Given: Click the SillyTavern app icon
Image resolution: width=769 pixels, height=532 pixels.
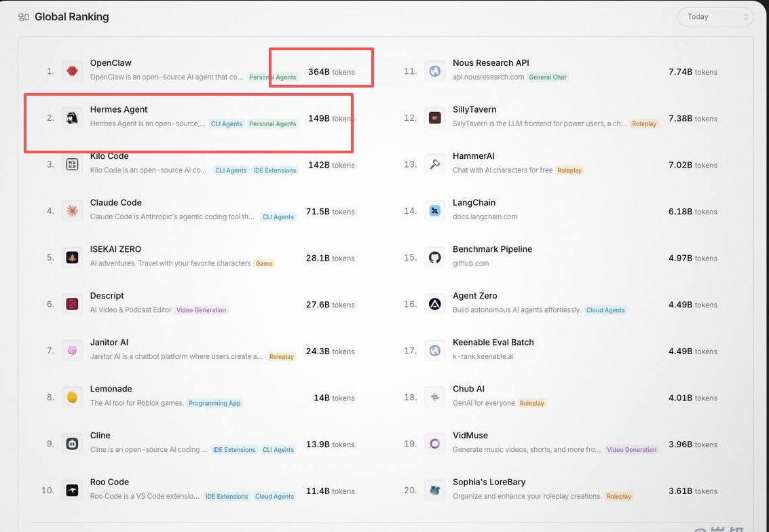Looking at the screenshot, I should 435,118.
